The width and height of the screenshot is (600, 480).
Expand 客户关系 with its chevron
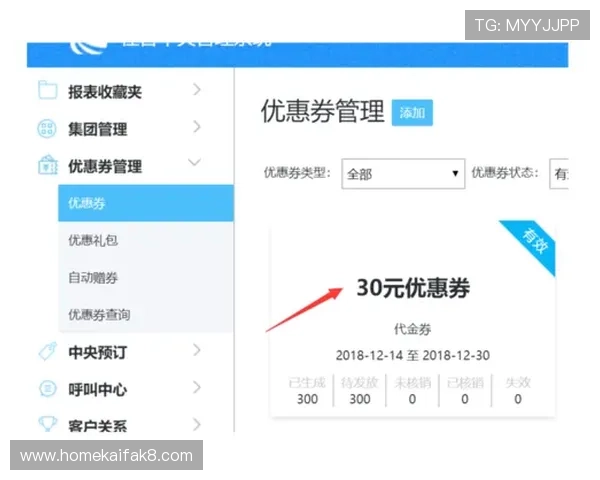click(x=197, y=424)
